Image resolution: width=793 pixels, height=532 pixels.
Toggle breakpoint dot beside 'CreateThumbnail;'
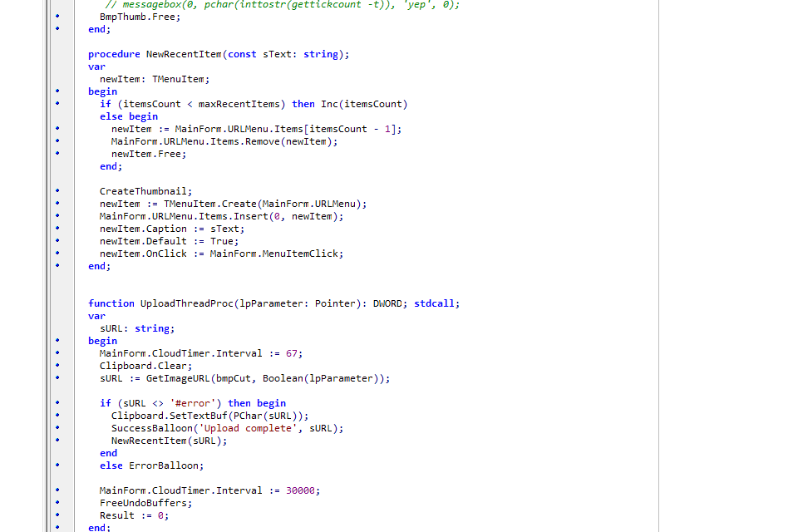click(x=57, y=190)
